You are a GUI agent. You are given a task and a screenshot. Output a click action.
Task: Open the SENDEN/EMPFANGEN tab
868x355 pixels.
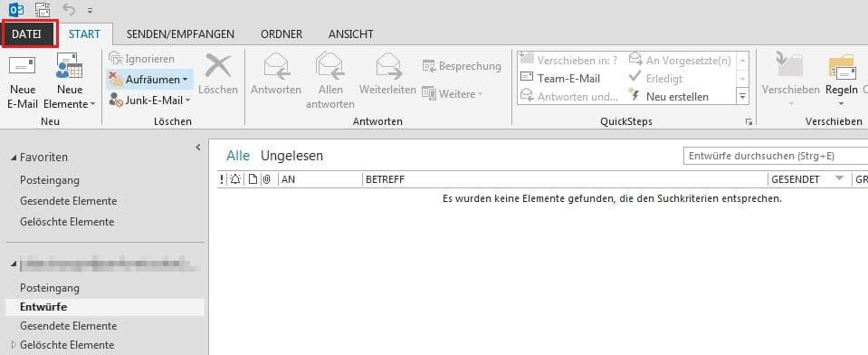coord(180,34)
